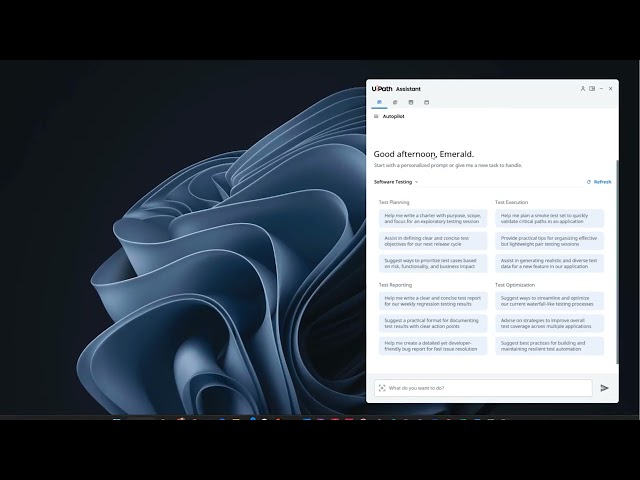The image size is (640, 480).
Task: Open the user profile icon in title bar
Action: [x=583, y=89]
